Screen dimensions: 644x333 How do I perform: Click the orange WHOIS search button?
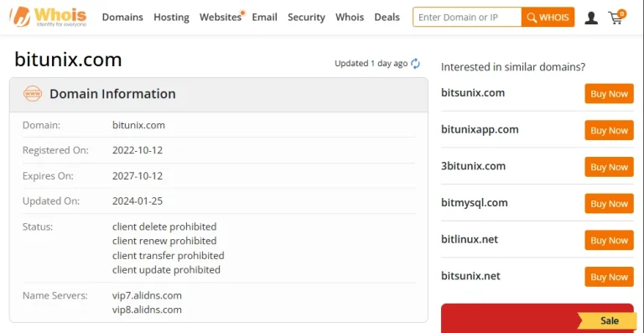548,18
